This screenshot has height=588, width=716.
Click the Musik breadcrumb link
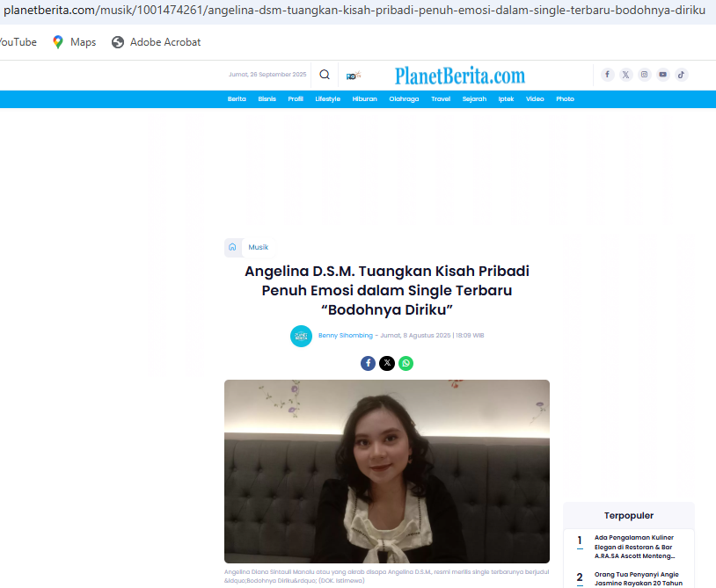coord(258,247)
